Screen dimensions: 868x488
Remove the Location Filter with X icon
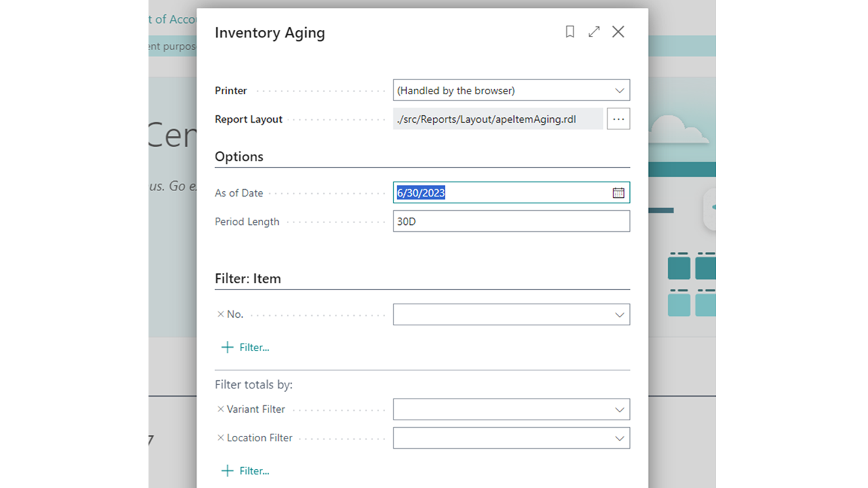tap(220, 438)
